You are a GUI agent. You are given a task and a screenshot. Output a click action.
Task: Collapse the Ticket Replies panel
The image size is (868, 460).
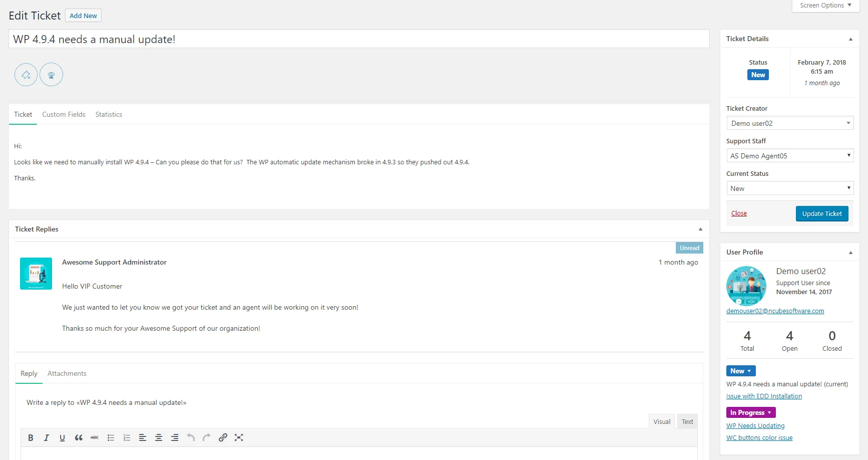[700, 229]
